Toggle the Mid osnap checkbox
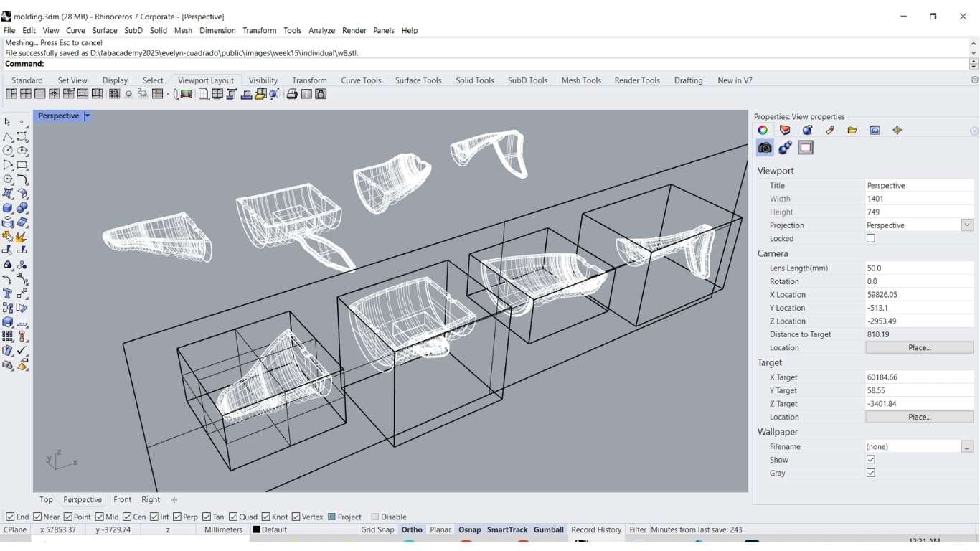Viewport: 980px width, 551px height. click(x=99, y=517)
